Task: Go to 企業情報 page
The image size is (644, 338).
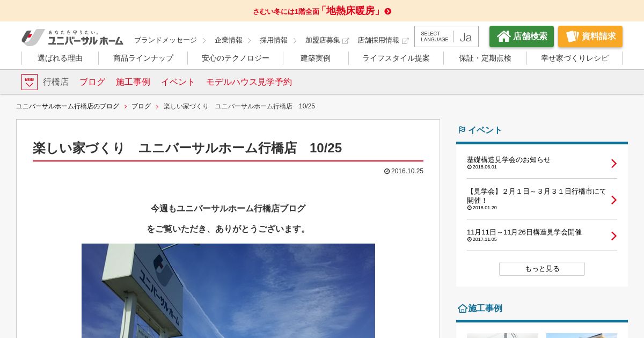Action: point(229,40)
